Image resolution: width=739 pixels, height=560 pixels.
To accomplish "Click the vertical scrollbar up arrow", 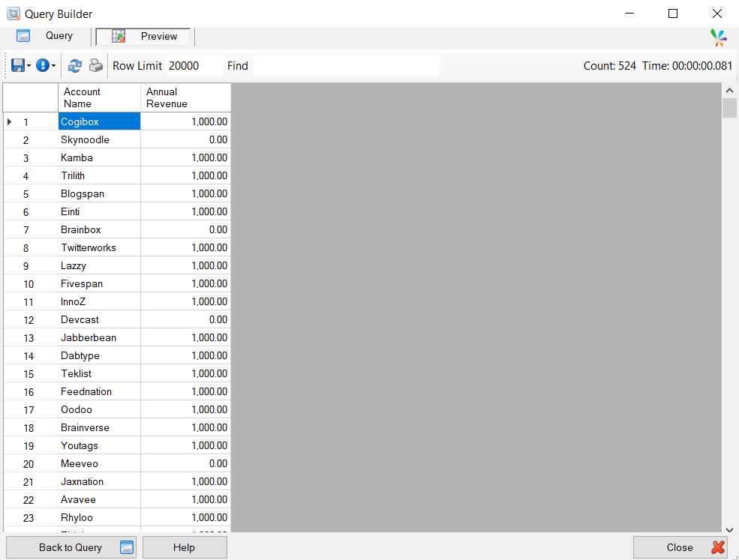I will click(x=729, y=91).
